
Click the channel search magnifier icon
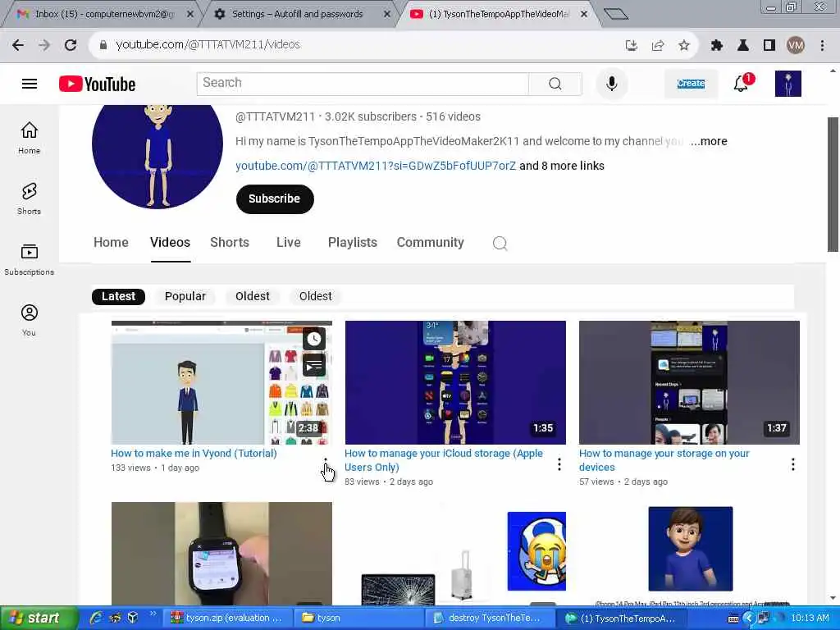coord(500,243)
